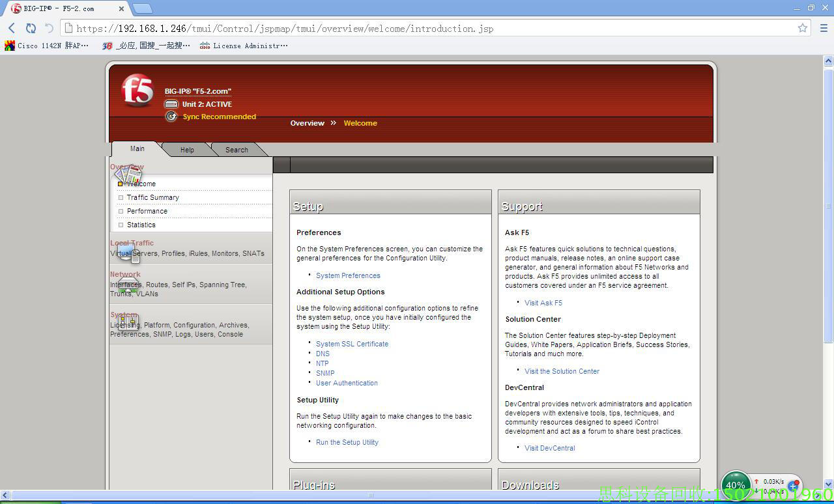
Task: Open the Network section icon
Action: (128, 285)
